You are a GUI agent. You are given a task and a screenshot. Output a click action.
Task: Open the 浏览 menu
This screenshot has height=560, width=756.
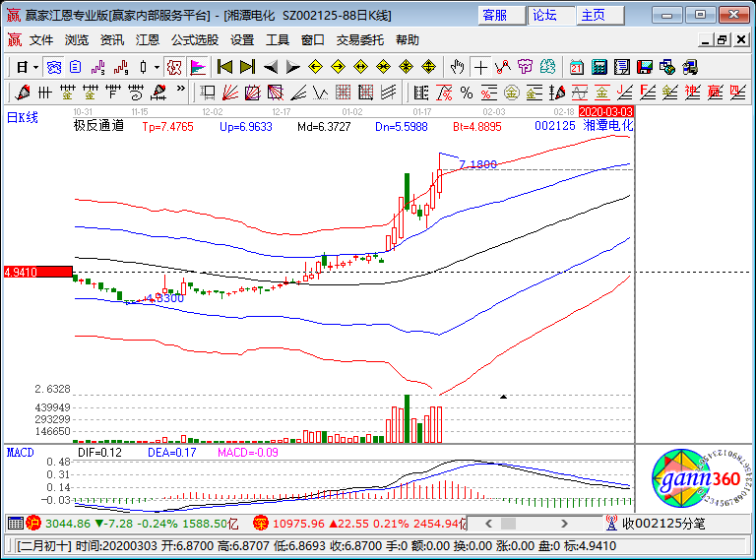[77, 40]
